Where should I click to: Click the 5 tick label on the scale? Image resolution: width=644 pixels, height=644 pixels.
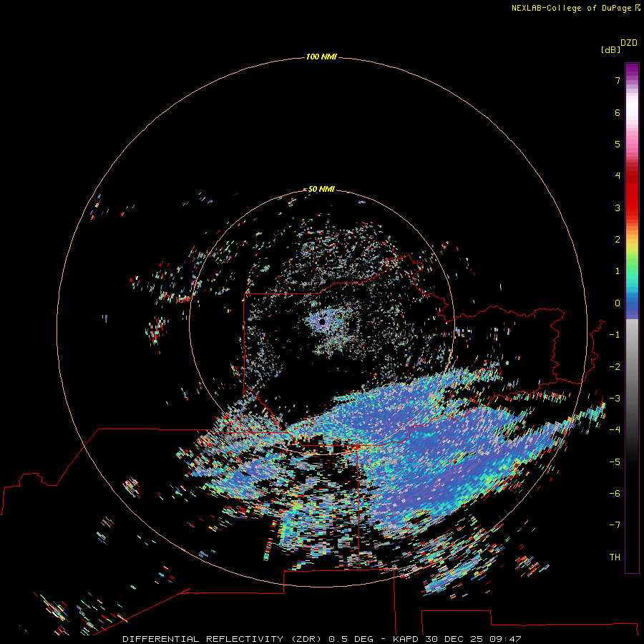[618, 144]
